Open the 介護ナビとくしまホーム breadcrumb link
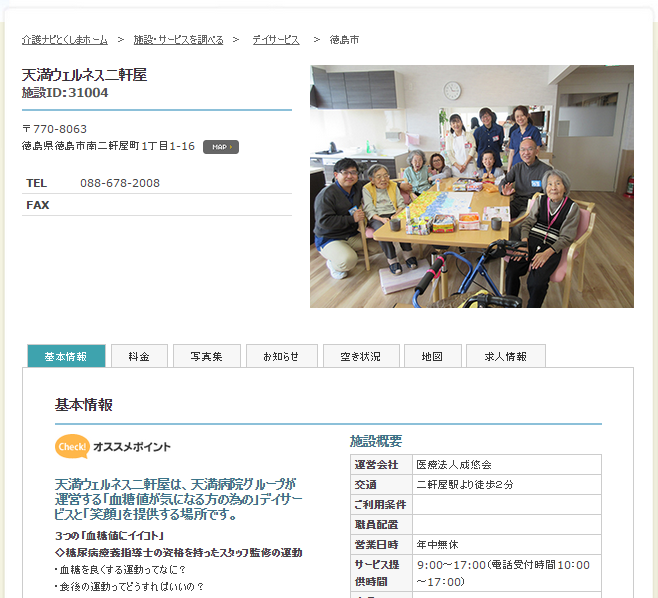658x598 pixels. tap(64, 39)
